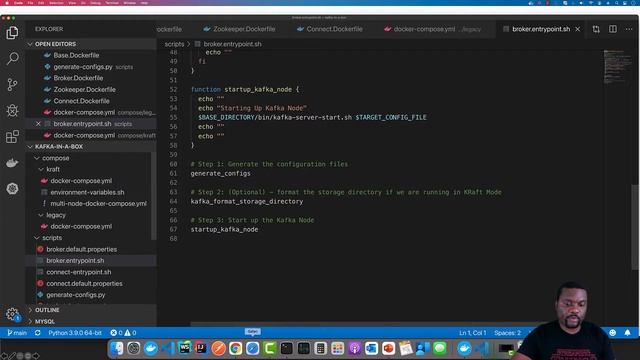
Task: Open notifications with the bell icon
Action: click(627, 333)
